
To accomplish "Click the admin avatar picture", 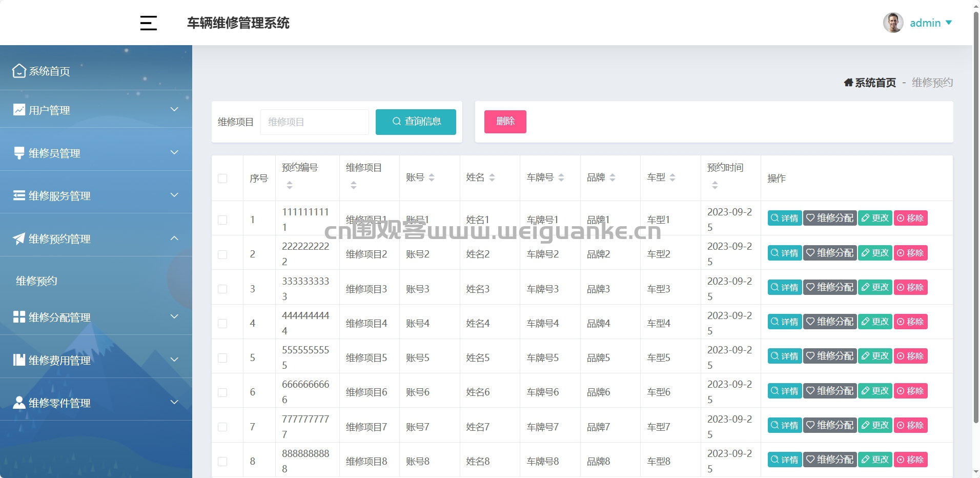I will [x=893, y=23].
